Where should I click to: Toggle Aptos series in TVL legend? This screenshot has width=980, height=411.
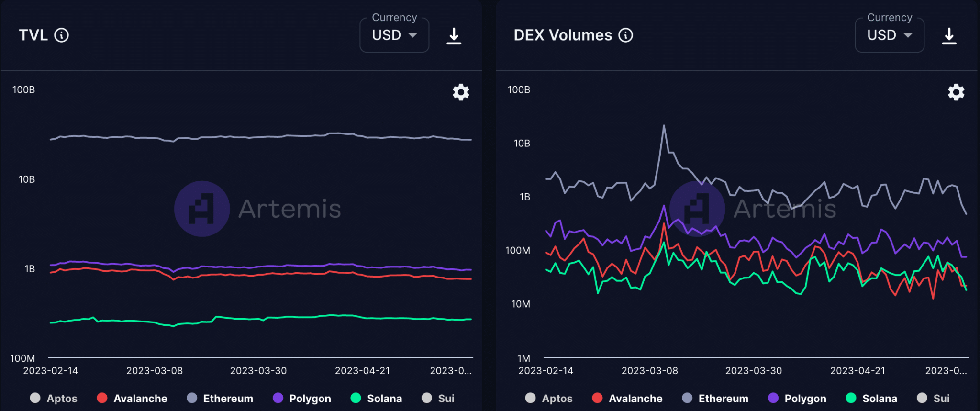[54, 398]
